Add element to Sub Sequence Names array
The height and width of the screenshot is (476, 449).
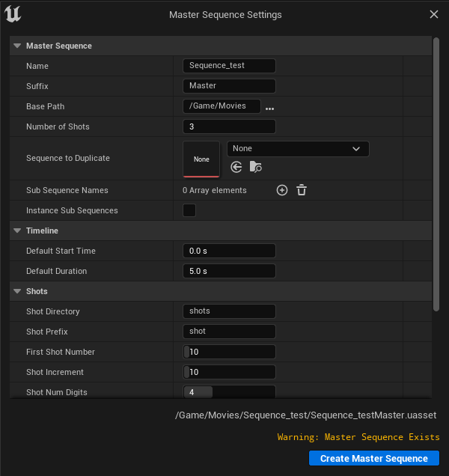coord(282,190)
